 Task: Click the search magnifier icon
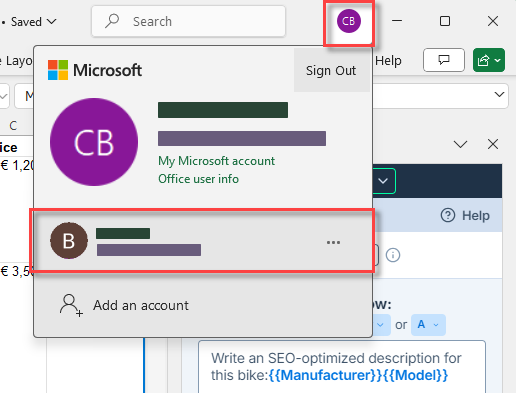click(x=112, y=21)
